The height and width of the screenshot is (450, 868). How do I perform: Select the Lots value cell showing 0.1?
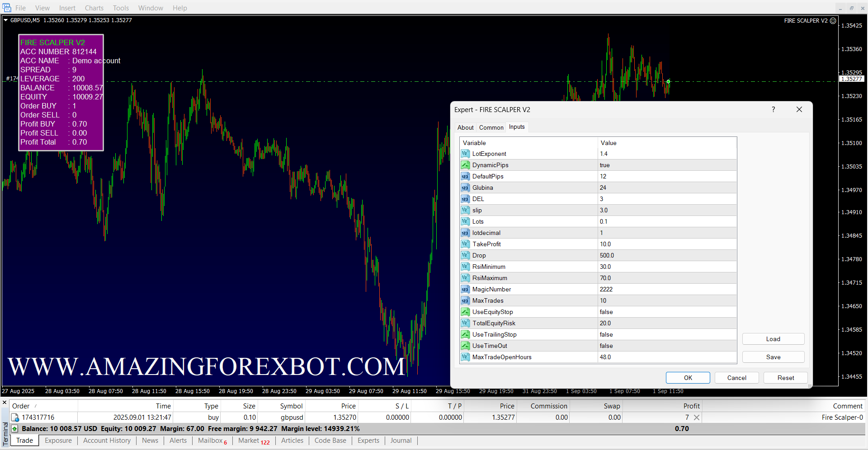pos(667,221)
